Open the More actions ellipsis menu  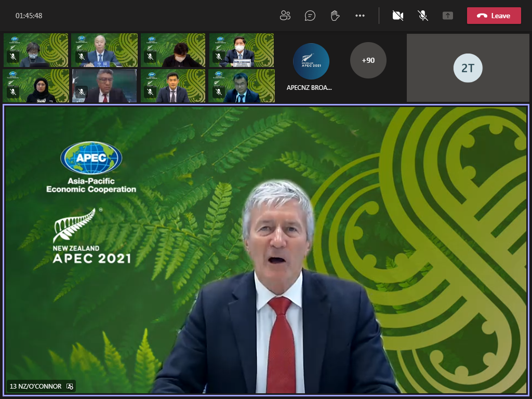(x=360, y=16)
